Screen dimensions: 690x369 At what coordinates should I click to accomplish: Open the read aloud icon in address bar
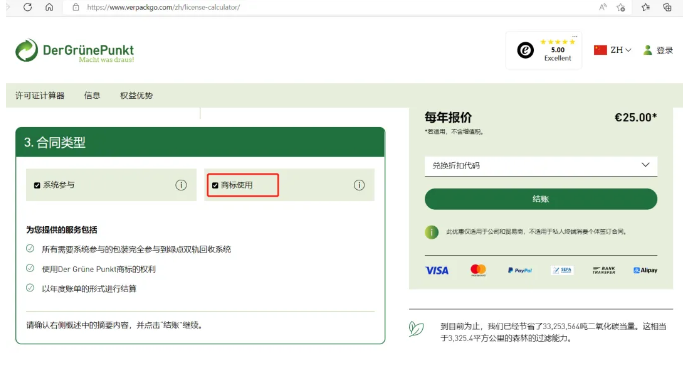[x=602, y=7]
